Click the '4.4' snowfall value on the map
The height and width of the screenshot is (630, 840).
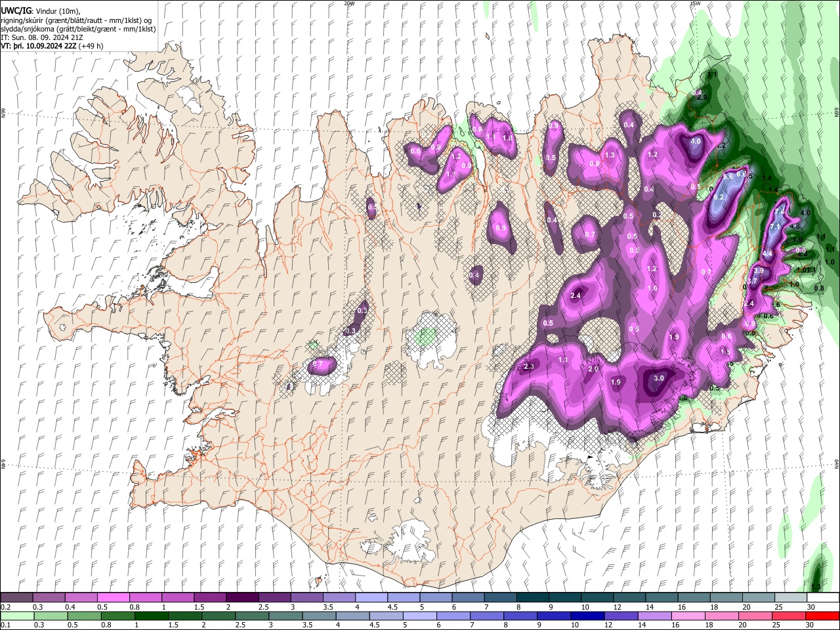coord(767,254)
